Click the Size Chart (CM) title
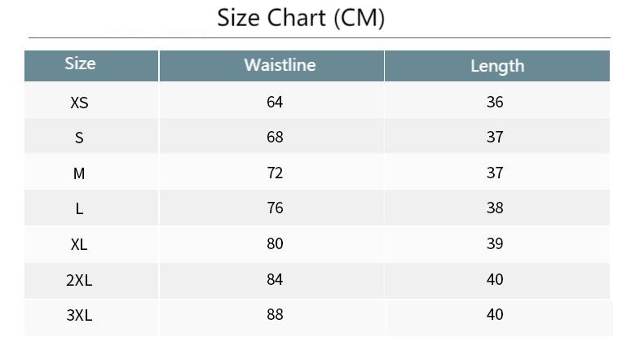Viewport: 644px width, 337px height. (301, 19)
